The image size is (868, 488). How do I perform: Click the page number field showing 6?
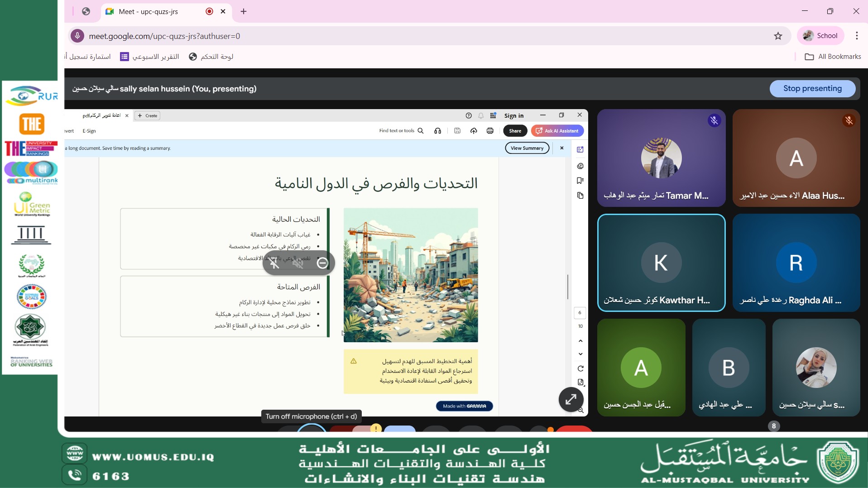pos(580,313)
